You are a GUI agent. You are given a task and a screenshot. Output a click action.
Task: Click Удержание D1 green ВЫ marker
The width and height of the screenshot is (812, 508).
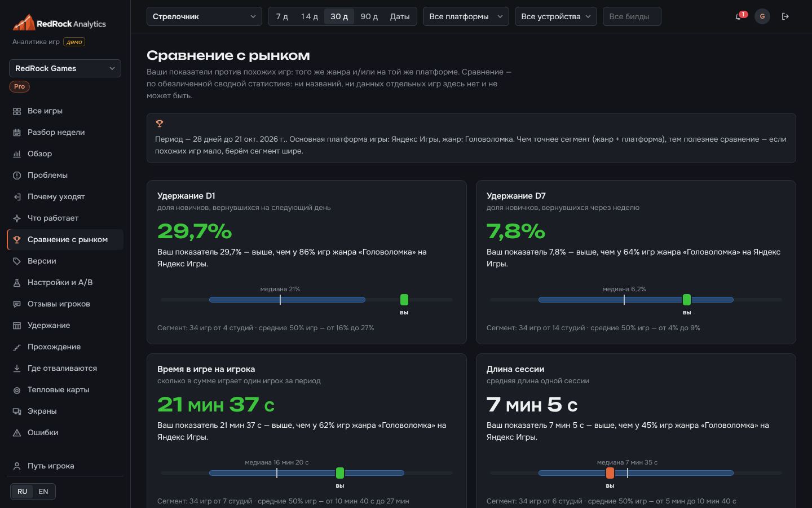(404, 300)
